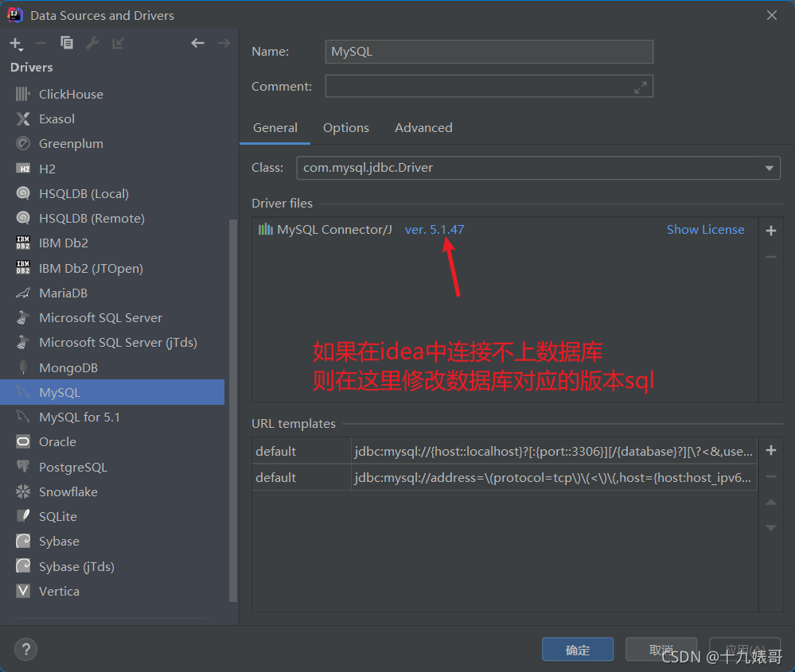795x672 pixels.
Task: Switch to the Options tab
Action: [346, 128]
